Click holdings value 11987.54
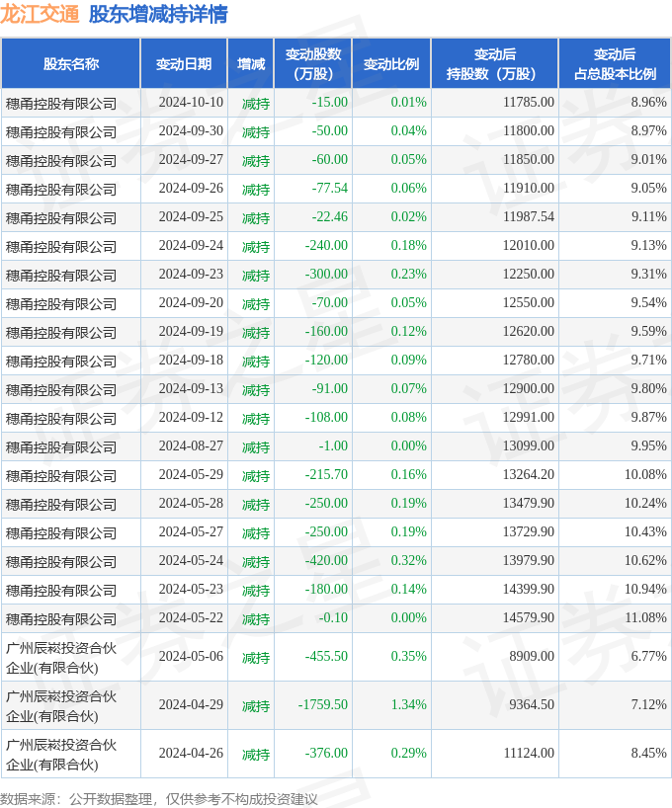The height and width of the screenshot is (808, 672). point(529,216)
